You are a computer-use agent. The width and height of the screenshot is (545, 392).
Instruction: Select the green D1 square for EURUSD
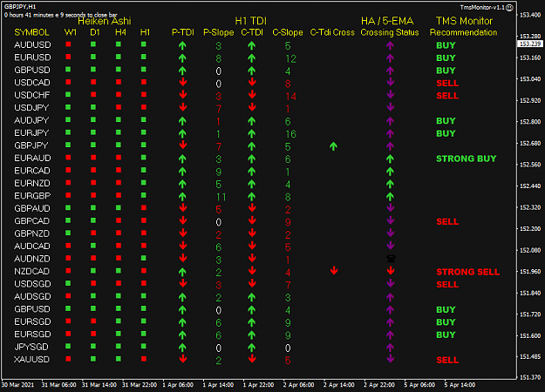tap(93, 57)
